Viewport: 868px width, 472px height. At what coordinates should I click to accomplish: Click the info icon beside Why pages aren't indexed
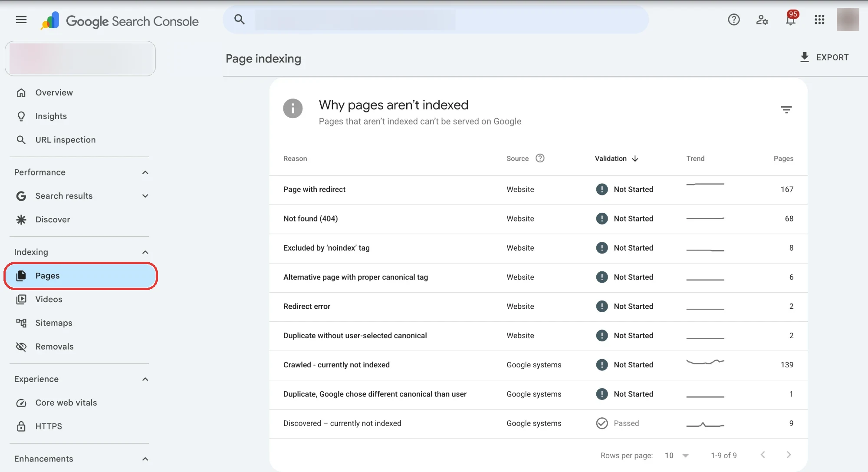click(x=293, y=108)
